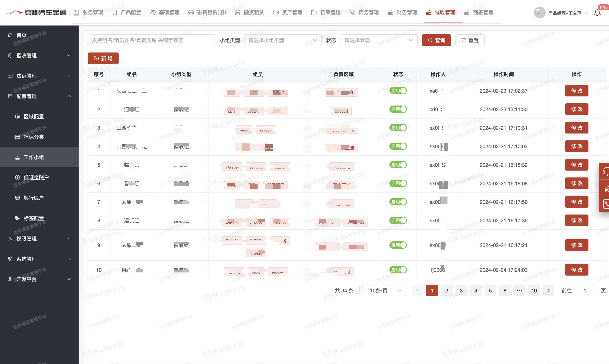Image resolution: width=609 pixels, height=364 pixels.
Task: Click the notification bell icon
Action: pyautogui.click(x=597, y=13)
